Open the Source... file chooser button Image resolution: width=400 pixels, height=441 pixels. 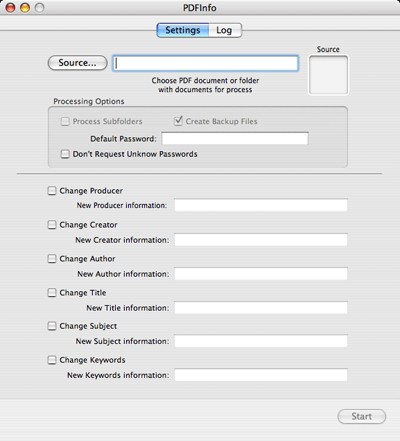coord(78,63)
